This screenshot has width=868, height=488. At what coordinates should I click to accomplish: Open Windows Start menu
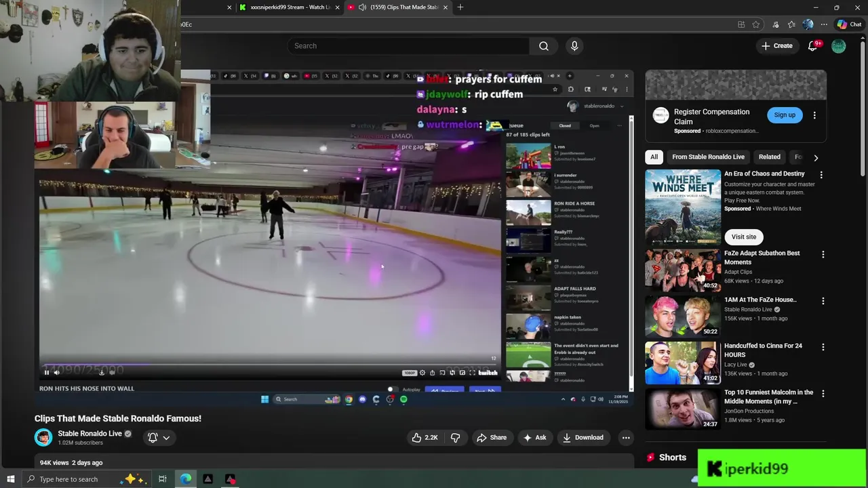tap(10, 479)
